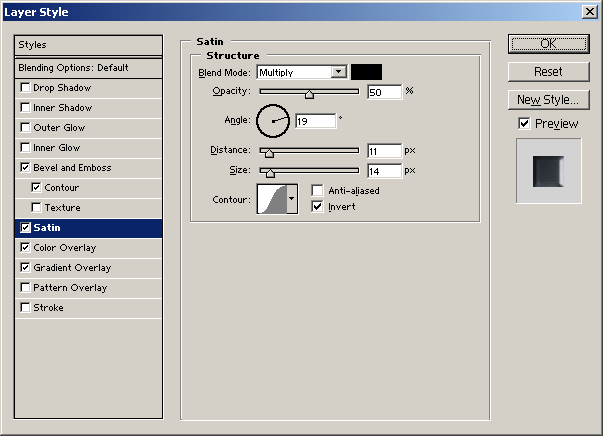Viewport: 603px width, 436px height.
Task: Click the layer style preview thumbnail
Action: pos(548,172)
